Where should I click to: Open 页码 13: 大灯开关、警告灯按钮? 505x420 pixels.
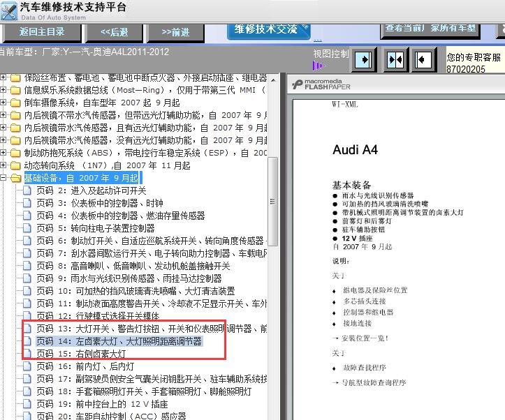[152, 329]
